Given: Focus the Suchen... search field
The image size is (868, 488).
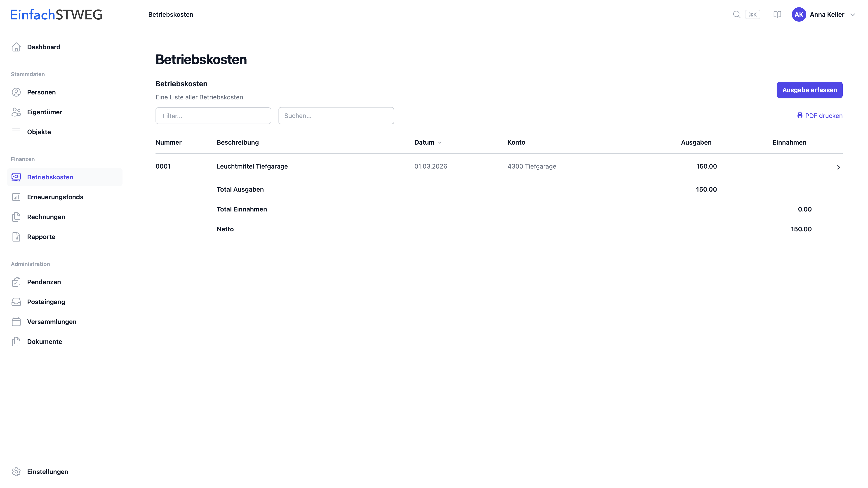Looking at the screenshot, I should pyautogui.click(x=336, y=116).
